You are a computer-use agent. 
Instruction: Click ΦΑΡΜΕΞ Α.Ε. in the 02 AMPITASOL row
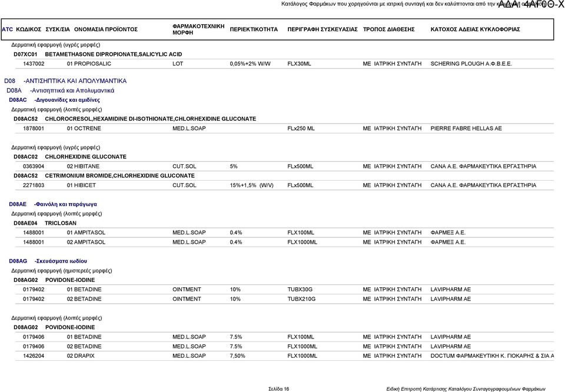tap(448, 242)
